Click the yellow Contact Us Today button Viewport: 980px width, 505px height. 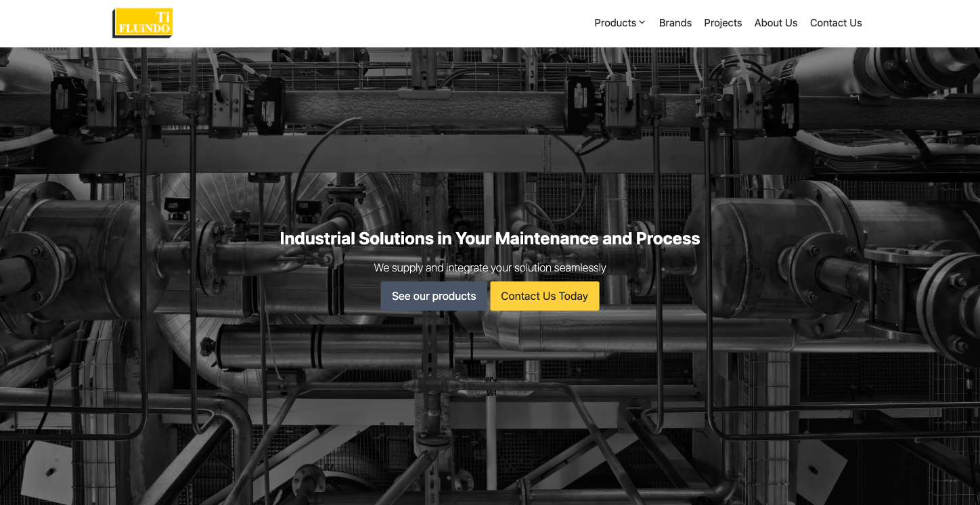coord(545,297)
